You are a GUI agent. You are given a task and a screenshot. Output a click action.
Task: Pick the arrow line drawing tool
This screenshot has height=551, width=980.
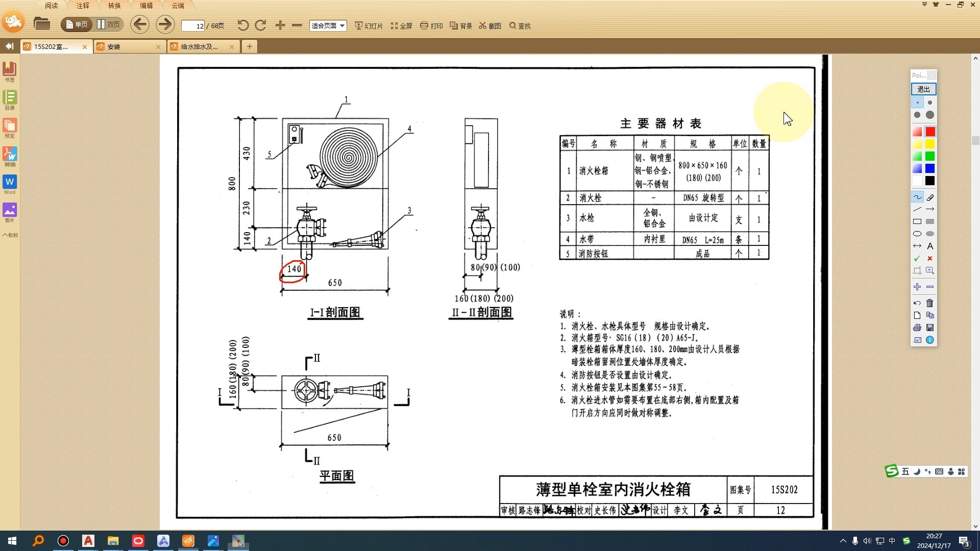(930, 209)
